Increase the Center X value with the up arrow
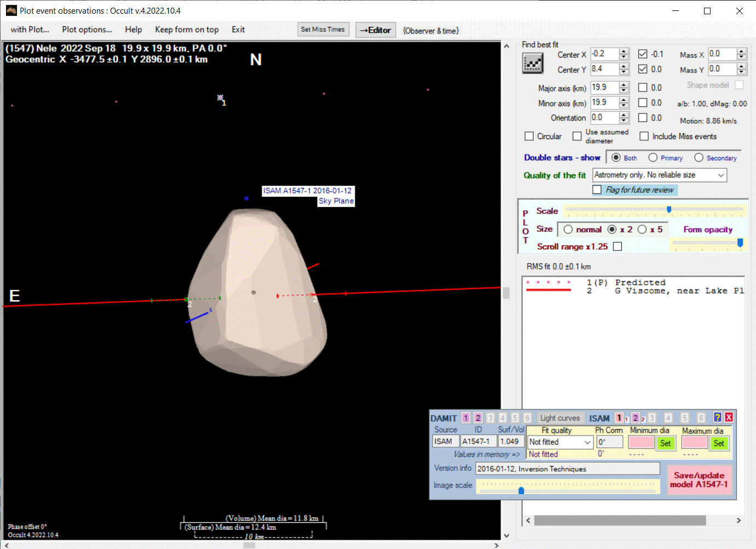This screenshot has width=756, height=549. point(624,52)
